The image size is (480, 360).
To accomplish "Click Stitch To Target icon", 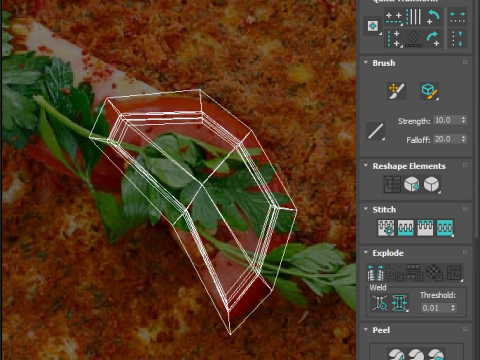I will click(x=386, y=228).
